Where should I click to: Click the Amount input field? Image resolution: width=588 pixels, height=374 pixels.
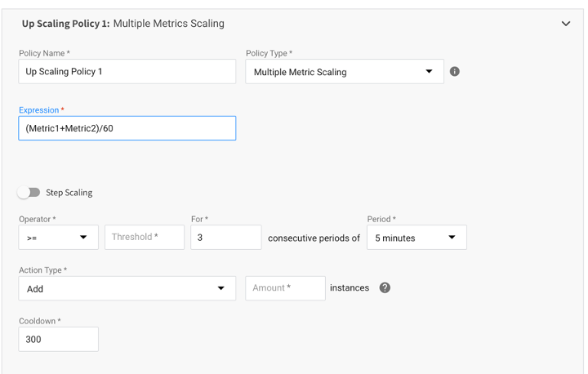coord(285,288)
